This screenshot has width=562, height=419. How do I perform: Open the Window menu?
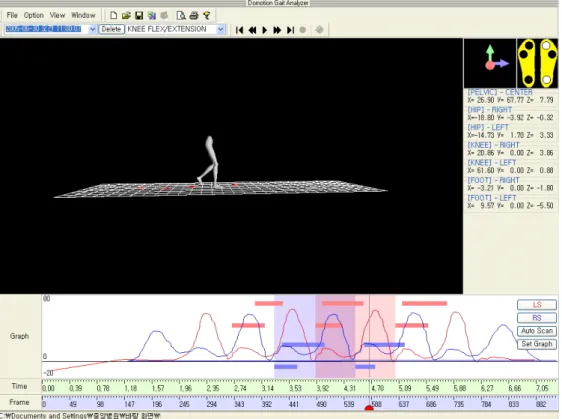tap(83, 15)
